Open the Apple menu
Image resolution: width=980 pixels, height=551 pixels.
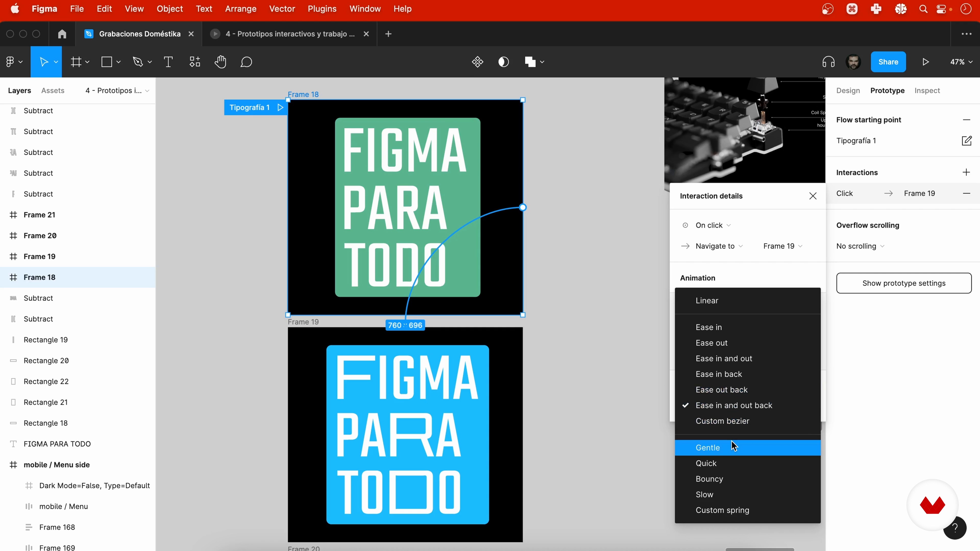[x=15, y=8]
